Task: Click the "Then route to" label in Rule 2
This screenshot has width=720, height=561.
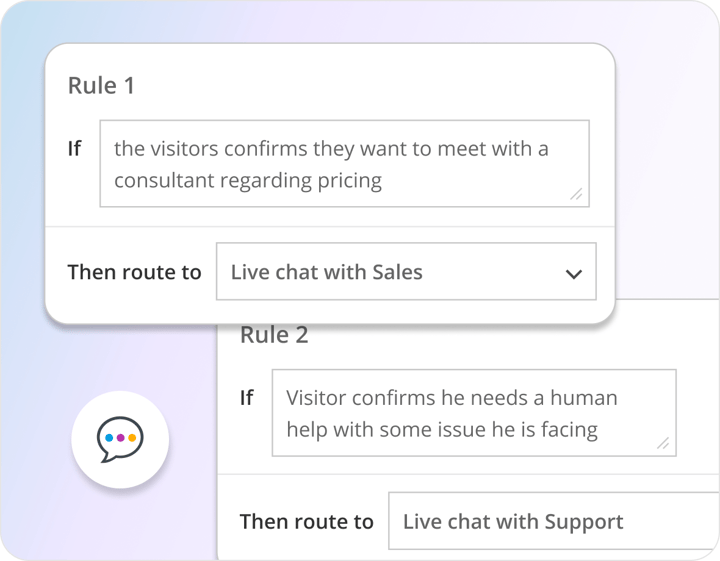Action: [306, 521]
